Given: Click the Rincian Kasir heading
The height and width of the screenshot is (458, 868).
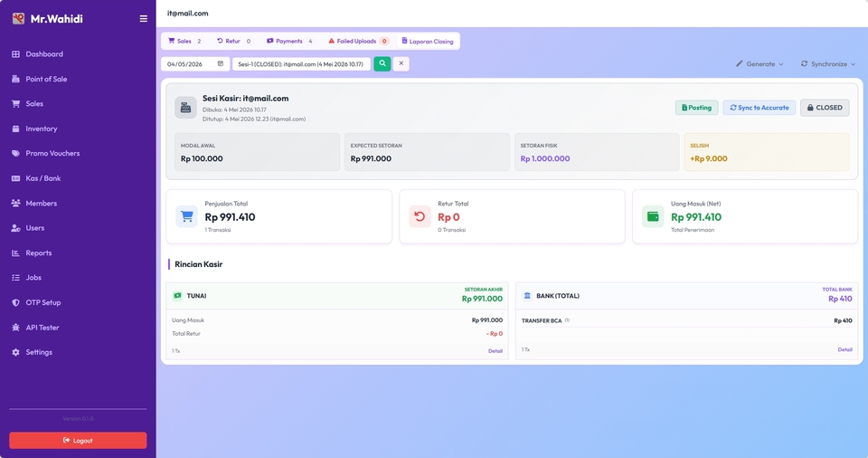Looking at the screenshot, I should (198, 264).
